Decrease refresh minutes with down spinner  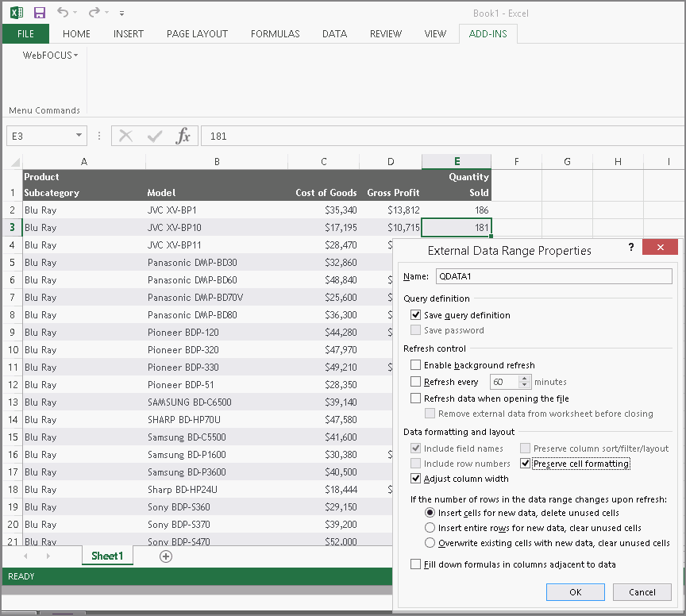pos(525,385)
